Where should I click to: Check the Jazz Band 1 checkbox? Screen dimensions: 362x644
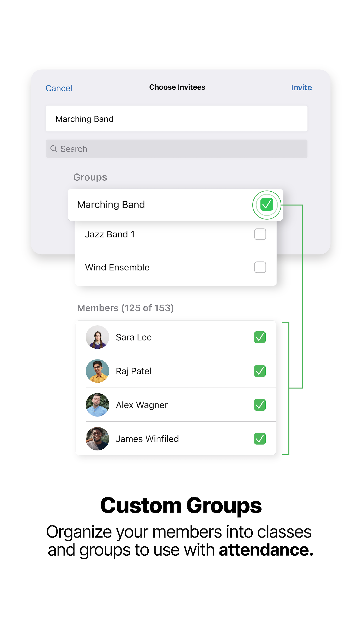click(x=260, y=234)
